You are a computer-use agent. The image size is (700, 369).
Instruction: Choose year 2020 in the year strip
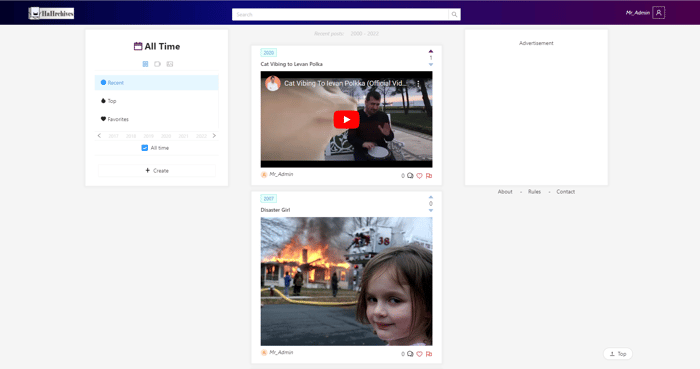[x=166, y=136]
